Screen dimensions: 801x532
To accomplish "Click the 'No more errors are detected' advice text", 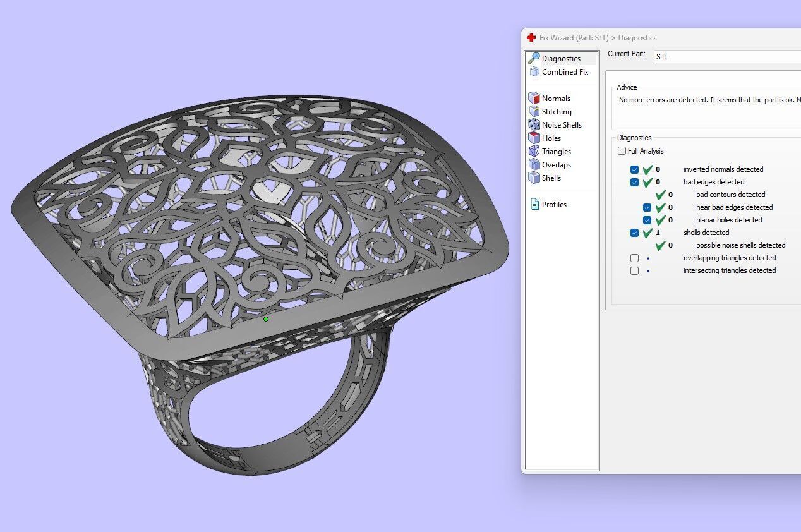I will [x=709, y=100].
